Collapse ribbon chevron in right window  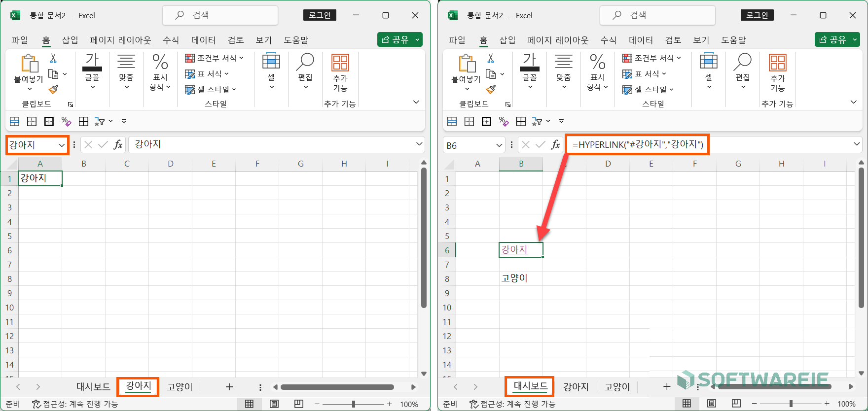[854, 102]
